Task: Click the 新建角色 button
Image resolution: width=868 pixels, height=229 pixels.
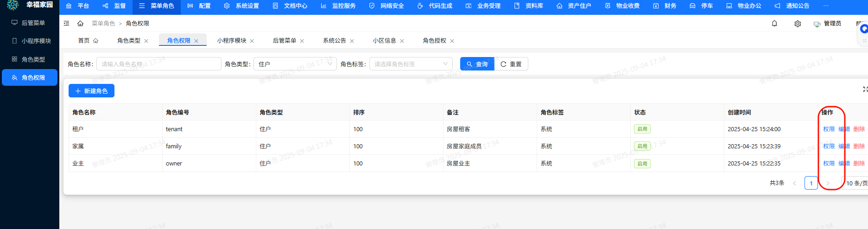Action: [x=91, y=91]
